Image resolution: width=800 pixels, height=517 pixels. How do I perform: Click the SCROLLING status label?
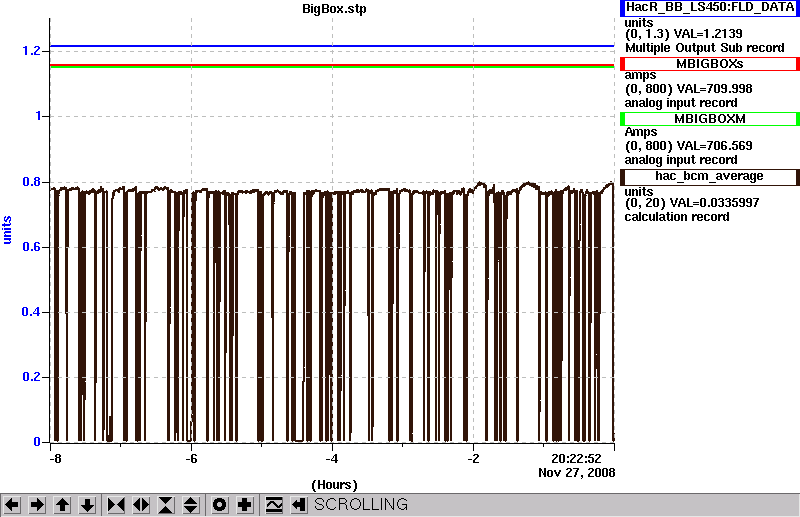pyautogui.click(x=361, y=505)
